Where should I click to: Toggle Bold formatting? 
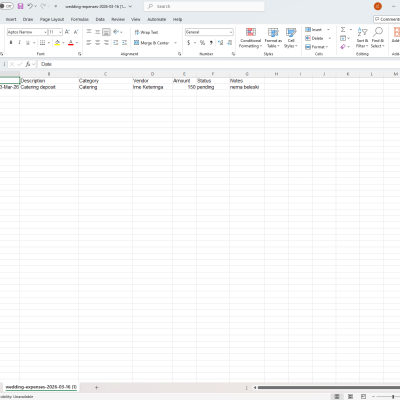coord(11,43)
